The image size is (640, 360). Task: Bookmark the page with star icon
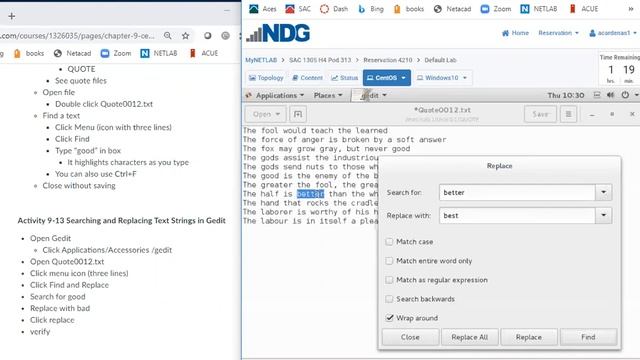coord(186,36)
